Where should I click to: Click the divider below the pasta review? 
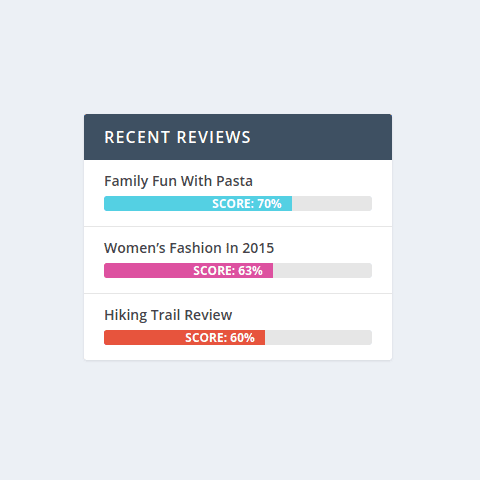click(x=238, y=227)
